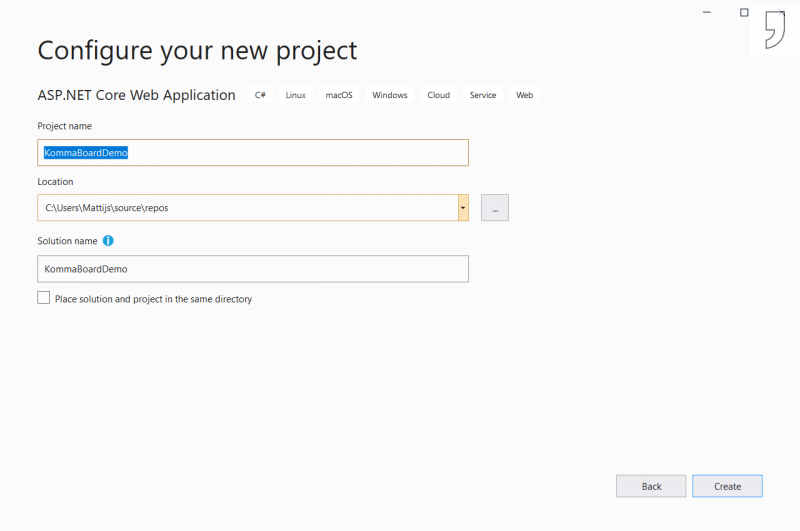Viewport: 800px width, 531px height.
Task: Click the Cloud tag
Action: pos(439,95)
